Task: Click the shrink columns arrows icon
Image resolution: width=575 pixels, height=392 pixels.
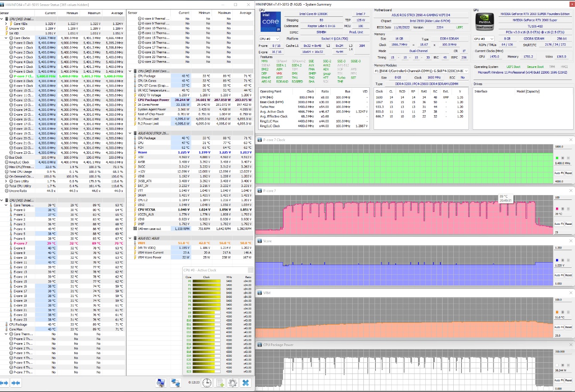Action: (x=16, y=383)
